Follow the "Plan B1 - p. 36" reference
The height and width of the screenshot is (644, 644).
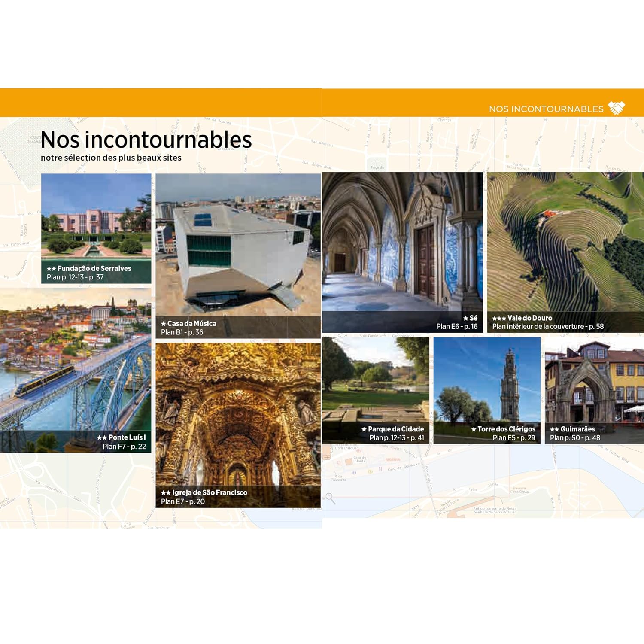[182, 332]
